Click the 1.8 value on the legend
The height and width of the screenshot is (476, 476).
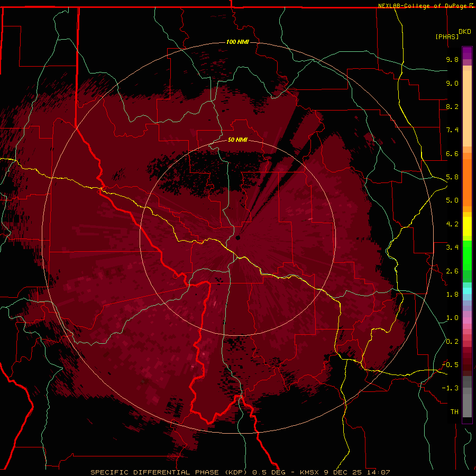click(452, 295)
